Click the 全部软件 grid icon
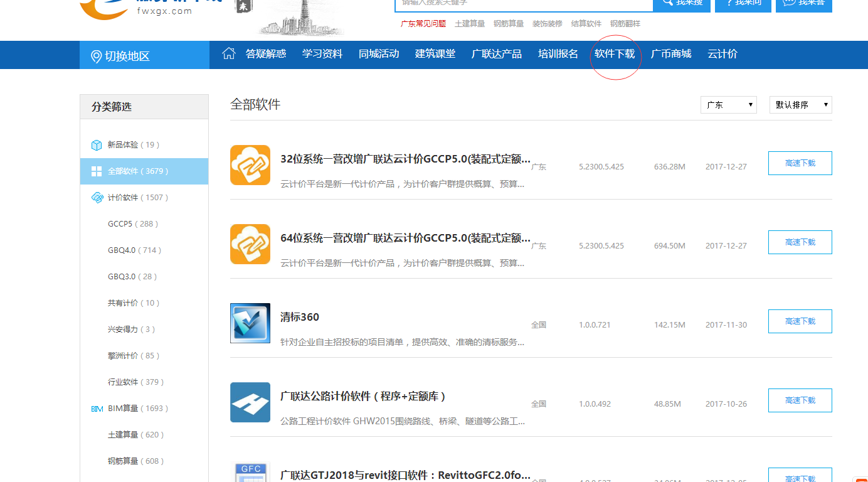The width and height of the screenshot is (868, 482). (x=97, y=171)
